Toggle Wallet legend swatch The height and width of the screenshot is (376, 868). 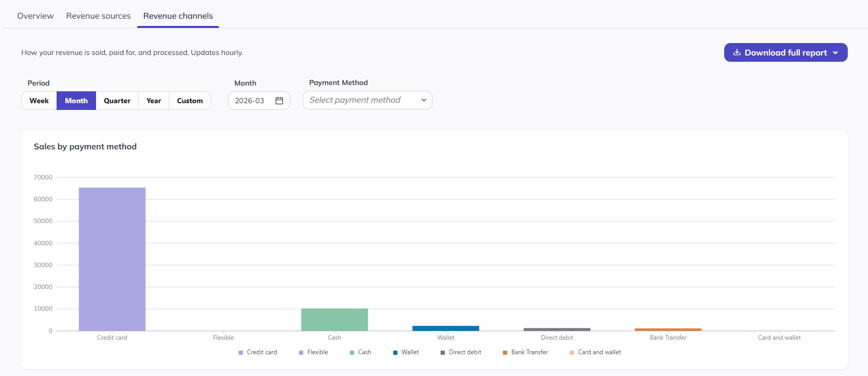(396, 353)
